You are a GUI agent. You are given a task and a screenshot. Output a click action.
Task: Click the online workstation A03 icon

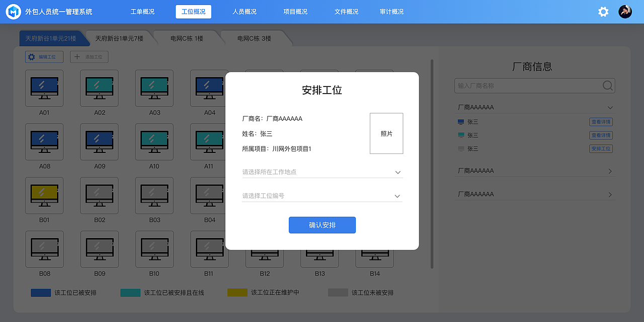(154, 88)
